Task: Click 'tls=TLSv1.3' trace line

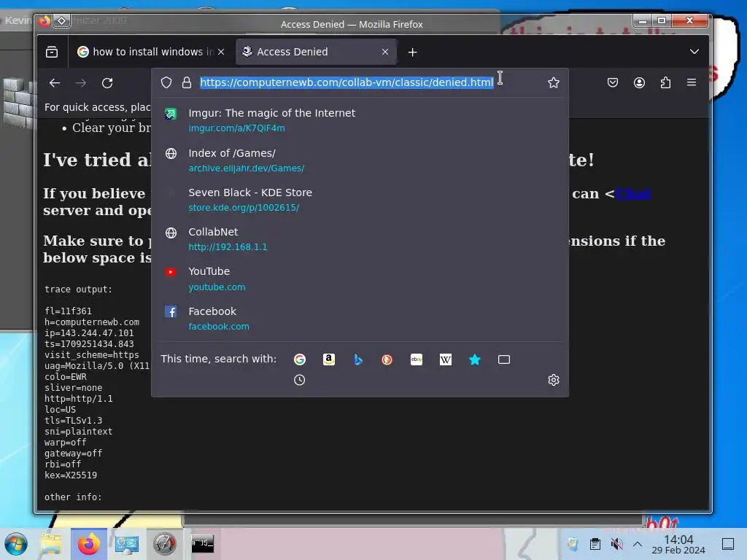Action: click(x=74, y=421)
